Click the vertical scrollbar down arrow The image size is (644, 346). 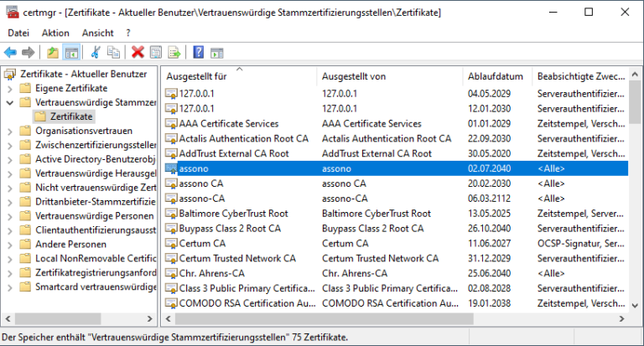tap(635, 305)
